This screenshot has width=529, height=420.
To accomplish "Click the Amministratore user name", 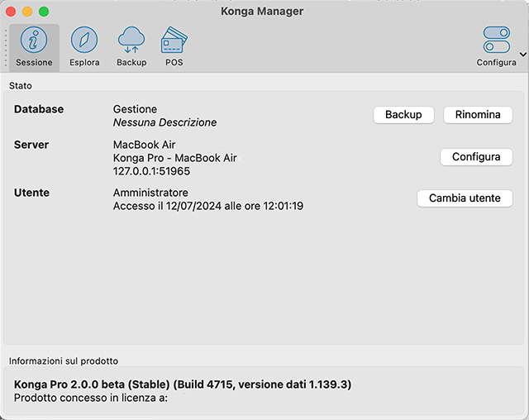I will (x=150, y=193).
